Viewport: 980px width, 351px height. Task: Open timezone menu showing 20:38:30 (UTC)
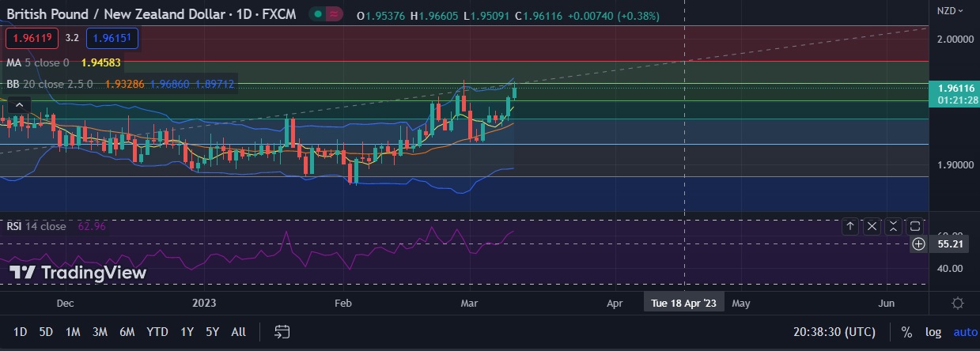pyautogui.click(x=838, y=332)
